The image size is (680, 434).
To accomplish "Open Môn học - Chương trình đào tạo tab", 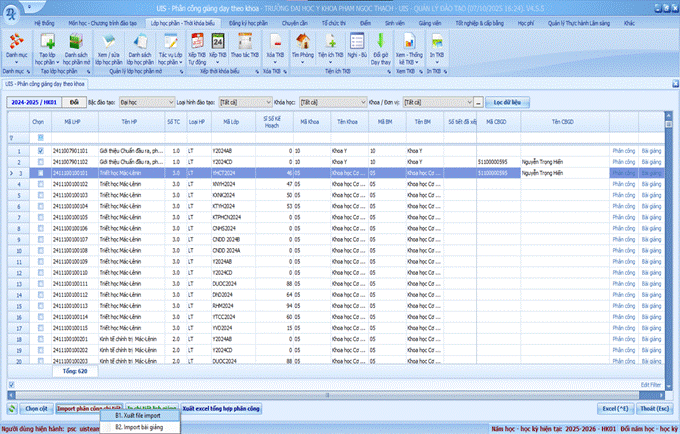I will click(102, 23).
